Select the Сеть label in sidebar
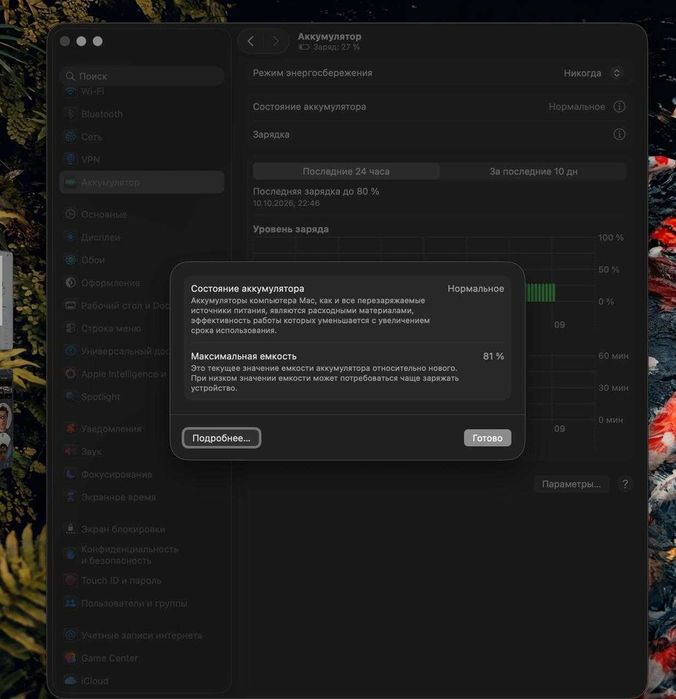The width and height of the screenshot is (676, 699). coord(91,137)
